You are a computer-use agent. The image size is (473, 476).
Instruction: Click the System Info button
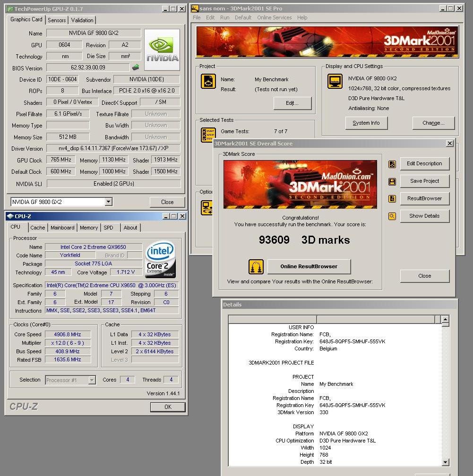tap(366, 123)
